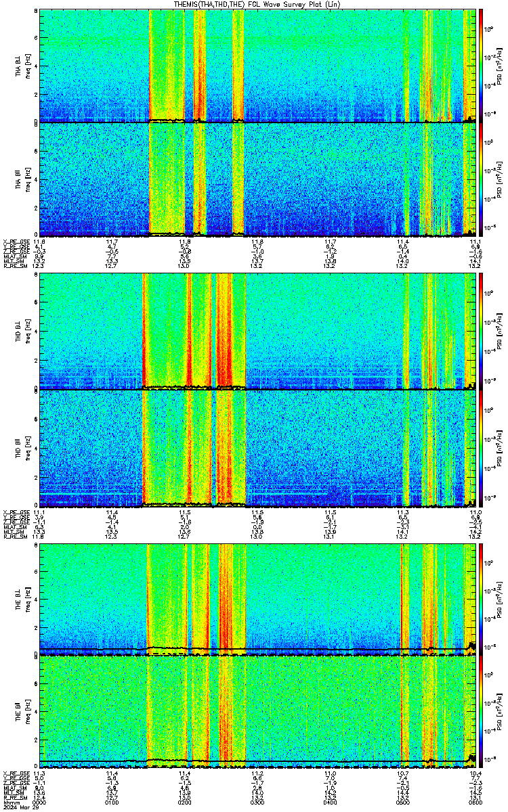The height and width of the screenshot is (812, 508).
Task: Click the THE B-perpendicular color bar
Action: (x=481, y=600)
